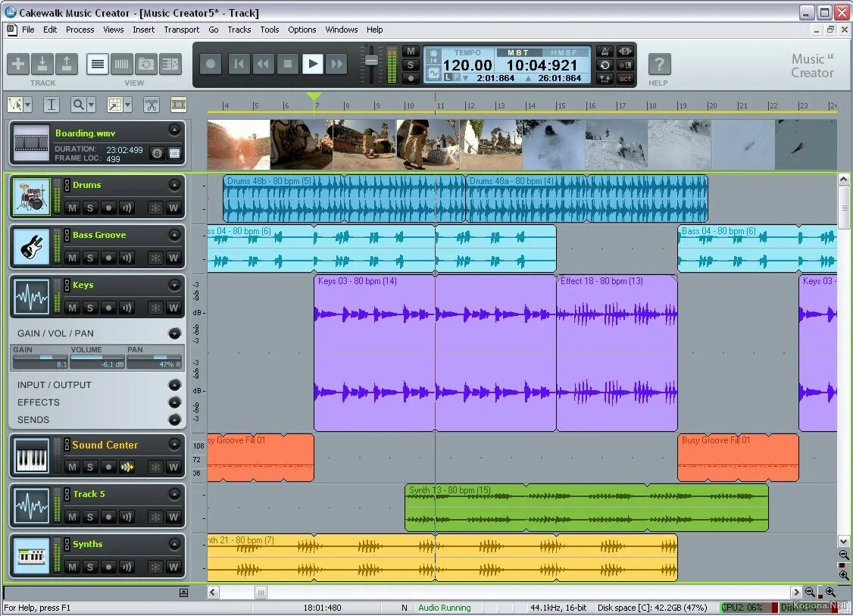853x616 pixels.
Task: Click the MIDI sync icon in tempo display
Action: (x=433, y=55)
